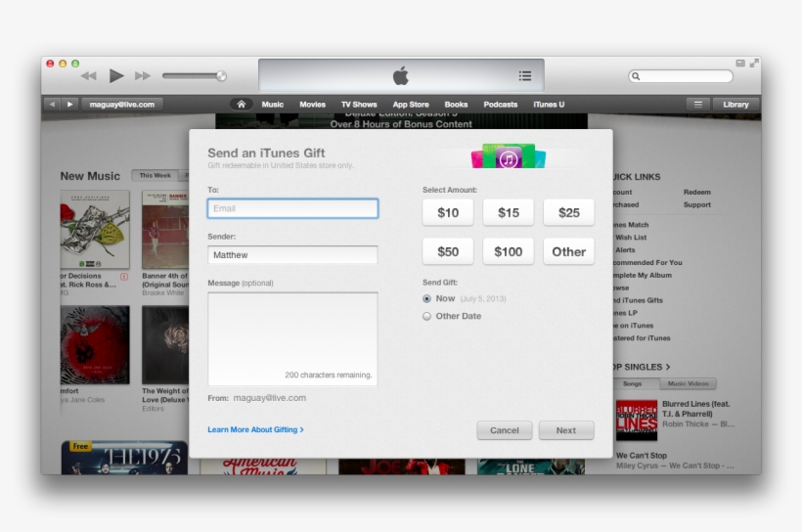The image size is (802, 532).
Task: Open the Up Next list icon
Action: coord(525,76)
